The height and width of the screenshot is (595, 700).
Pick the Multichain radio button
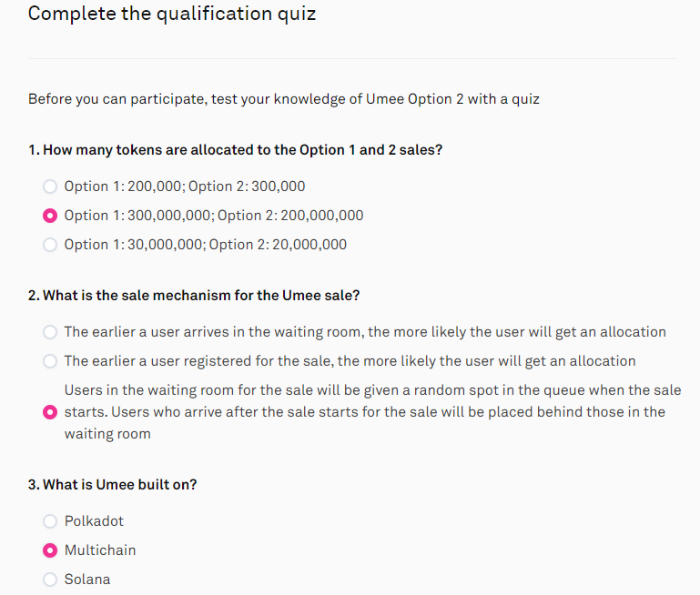point(50,550)
